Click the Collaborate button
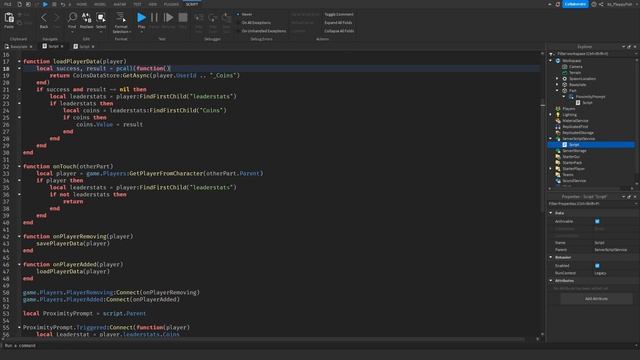Viewport: 640px width, 360px height. (576, 4)
